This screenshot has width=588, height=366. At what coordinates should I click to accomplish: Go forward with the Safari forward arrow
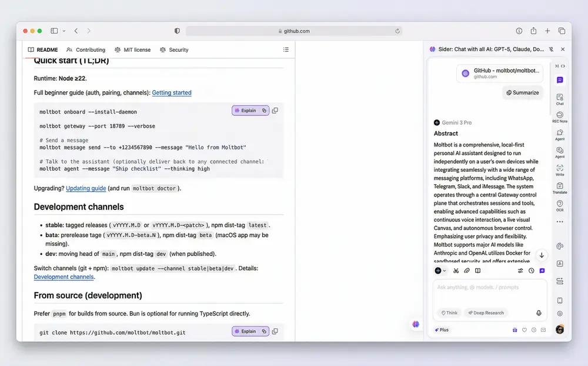tap(89, 31)
